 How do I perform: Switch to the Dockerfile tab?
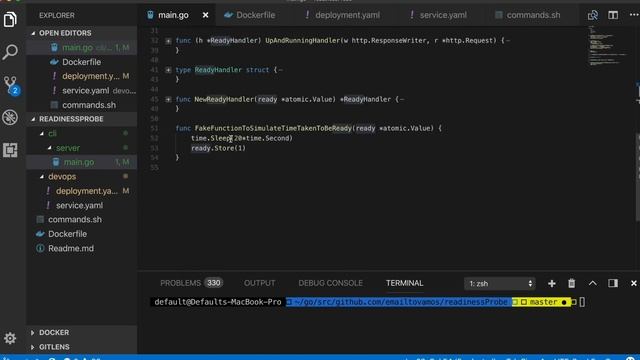point(249,15)
